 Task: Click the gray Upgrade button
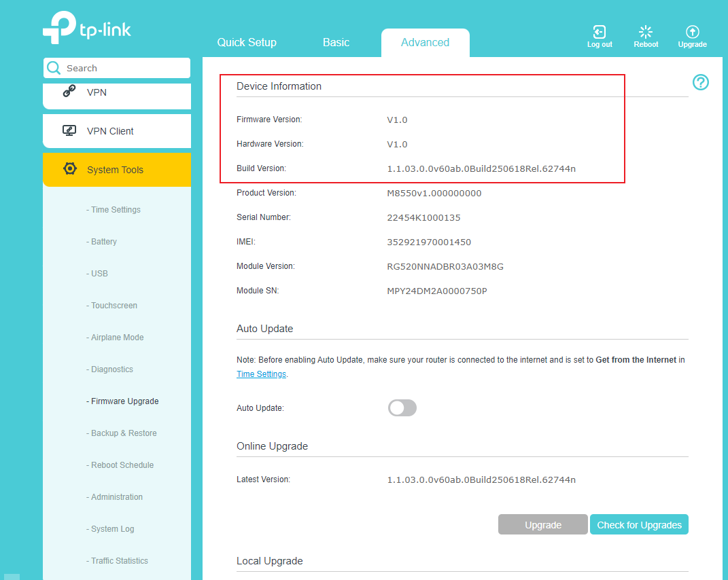(542, 525)
